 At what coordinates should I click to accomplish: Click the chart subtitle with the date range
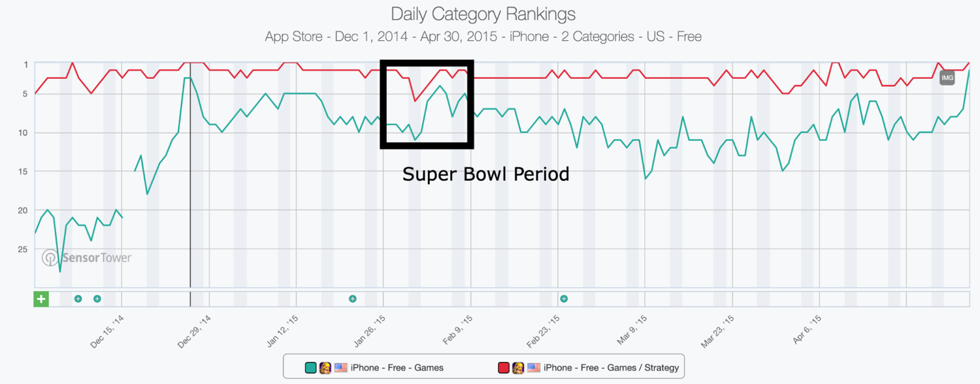tap(483, 37)
